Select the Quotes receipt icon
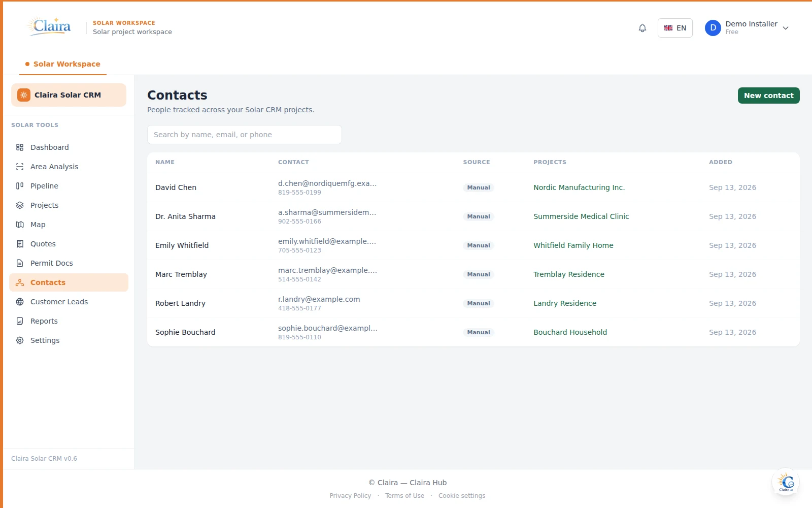812x508 pixels. 20,244
